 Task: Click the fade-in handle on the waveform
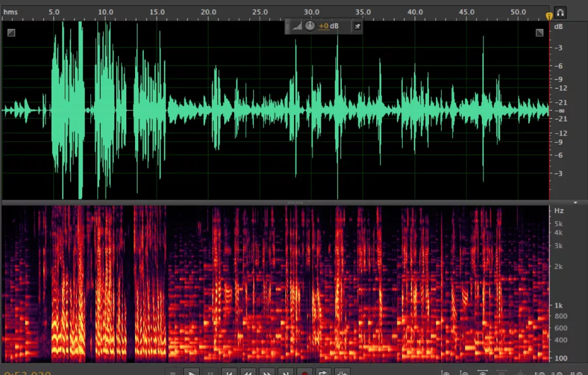pyautogui.click(x=11, y=33)
